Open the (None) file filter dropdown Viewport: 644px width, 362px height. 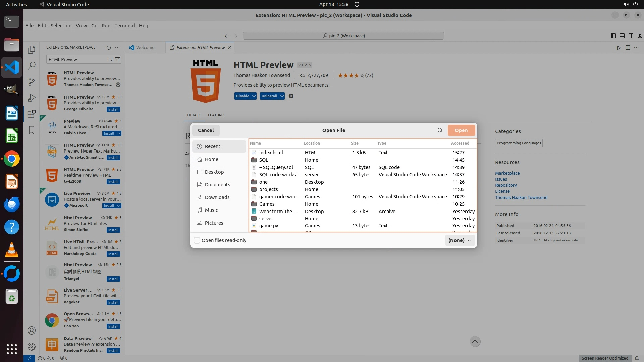460,240
